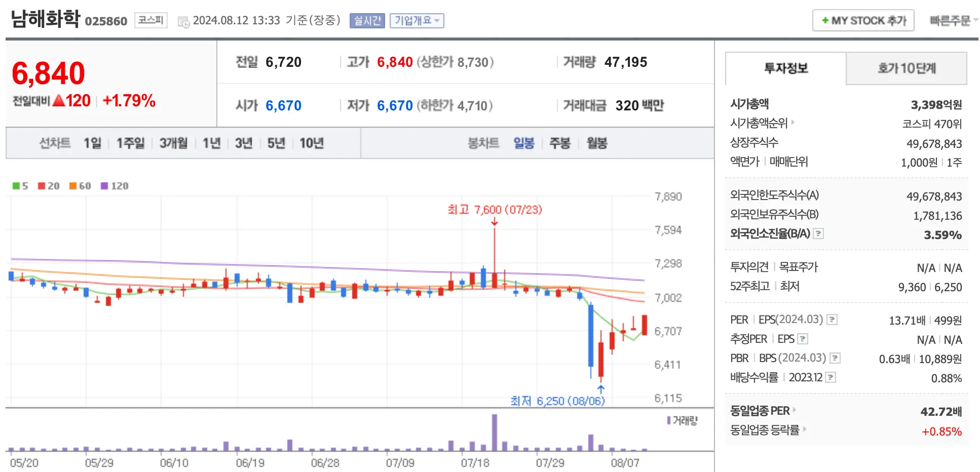This screenshot has height=472, width=980.
Task: Click the clock icon beside the timestamp
Action: tap(182, 20)
